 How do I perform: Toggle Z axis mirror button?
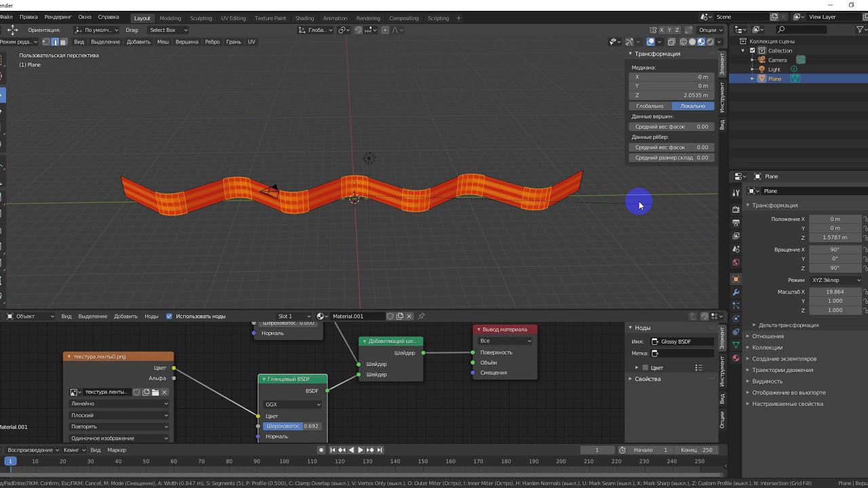tap(677, 30)
